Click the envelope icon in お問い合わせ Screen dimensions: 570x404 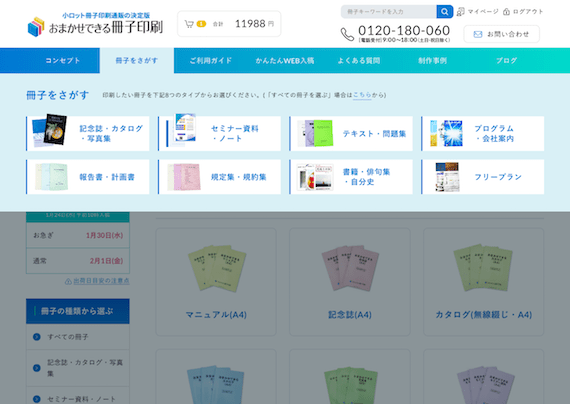[478, 34]
